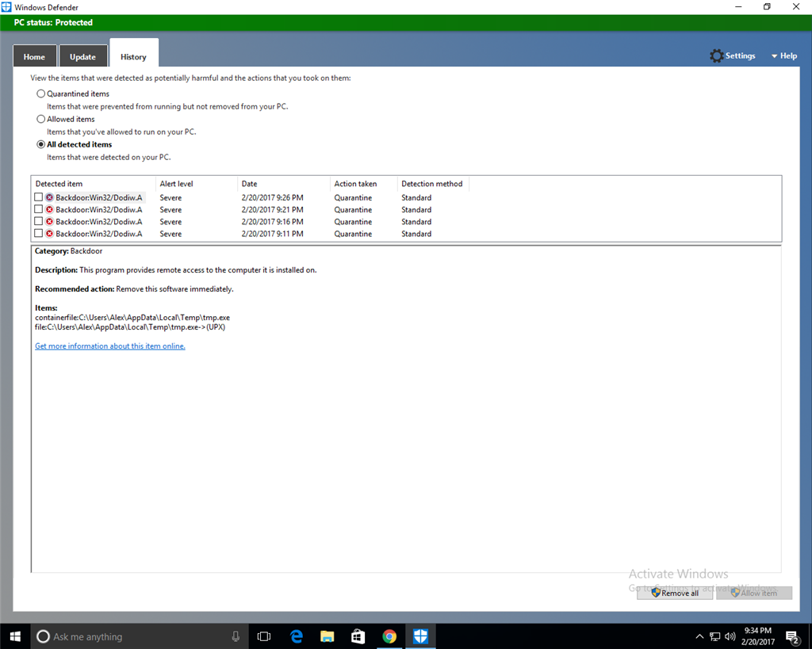Click the Windows Defender taskbar icon
The height and width of the screenshot is (649, 812).
420,636
